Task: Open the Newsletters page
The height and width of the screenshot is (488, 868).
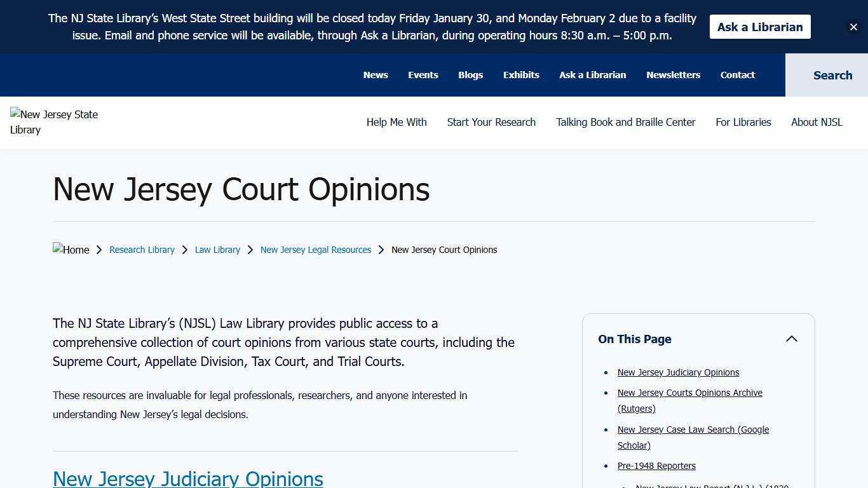Action: click(673, 75)
